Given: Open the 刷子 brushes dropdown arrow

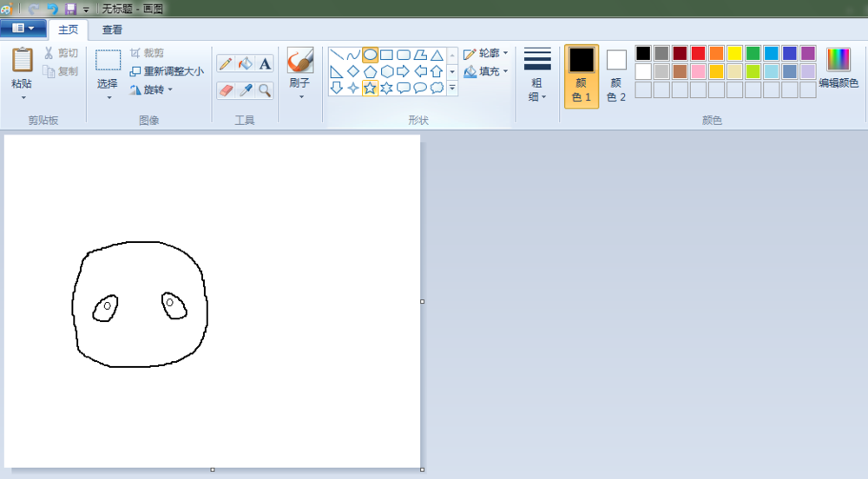Looking at the screenshot, I should [301, 97].
